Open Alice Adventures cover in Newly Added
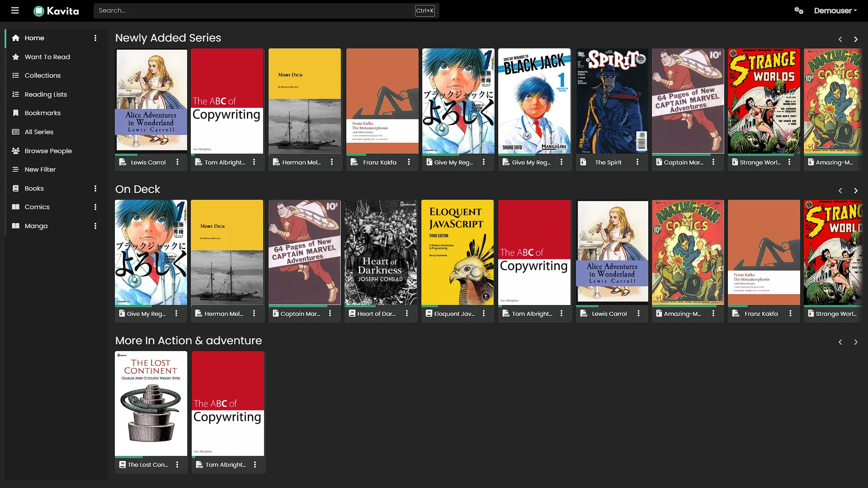This screenshot has width=868, height=488. point(151,101)
